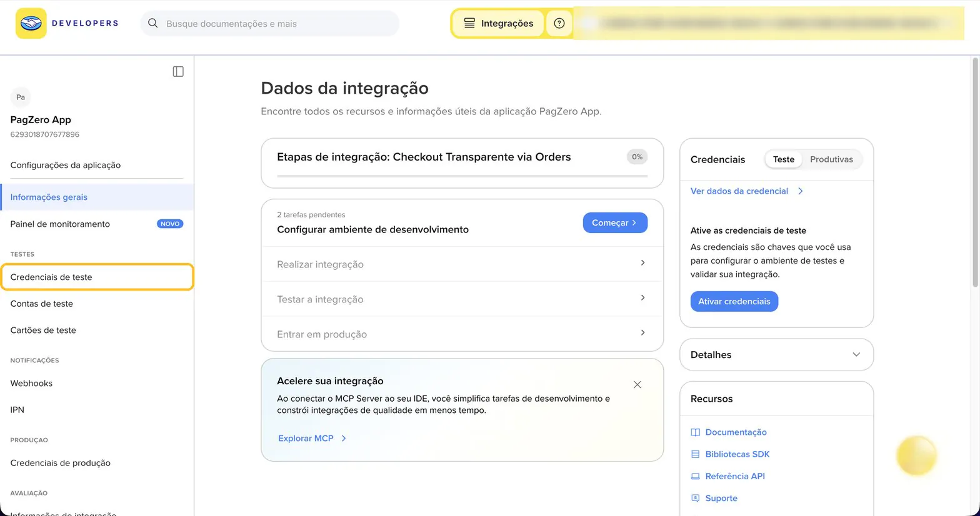Click the help question mark icon
The width and height of the screenshot is (980, 516).
click(559, 23)
